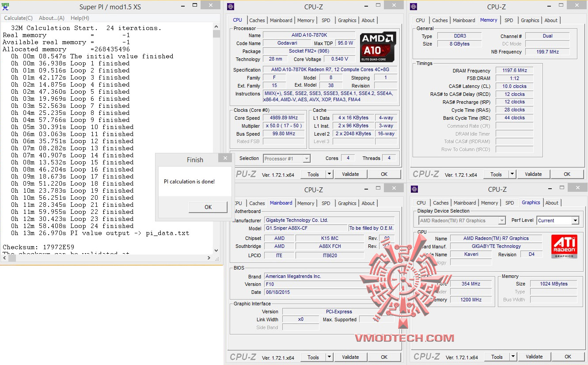The image size is (588, 365).
Task: Click the graphics memory Size value 1024 MBytes
Action: click(554, 284)
